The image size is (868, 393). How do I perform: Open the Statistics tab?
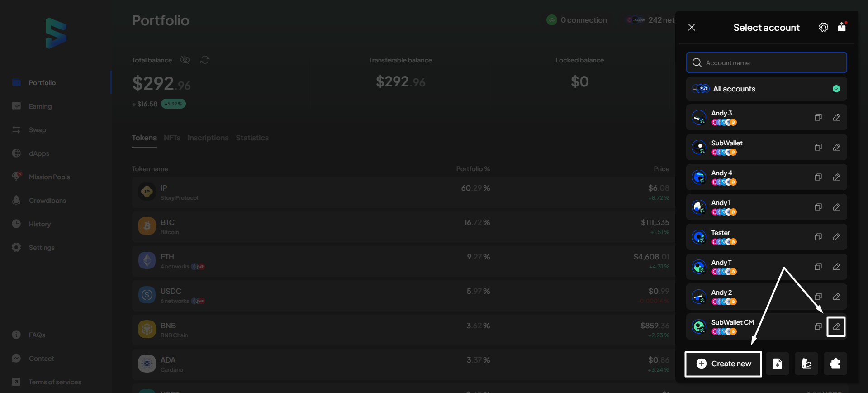252,138
